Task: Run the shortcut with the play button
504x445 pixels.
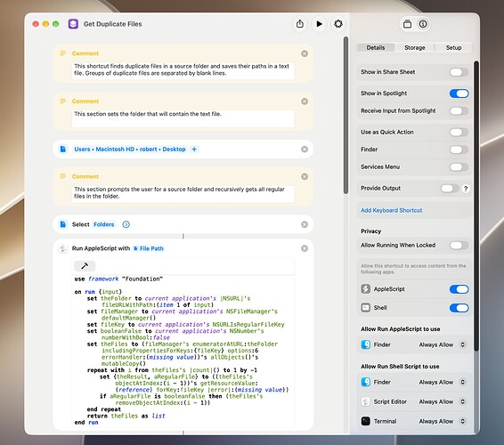Action: pyautogui.click(x=319, y=24)
